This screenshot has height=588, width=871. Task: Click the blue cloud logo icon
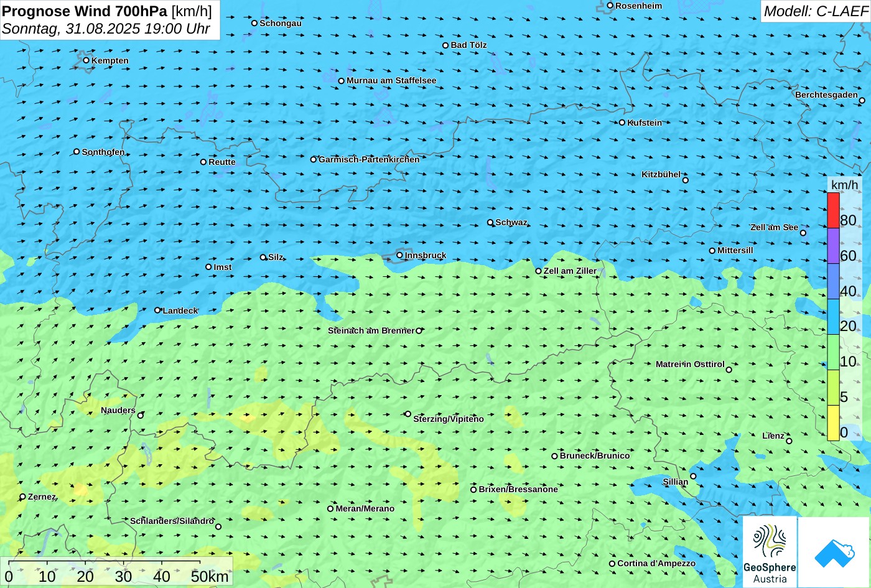pos(834,553)
